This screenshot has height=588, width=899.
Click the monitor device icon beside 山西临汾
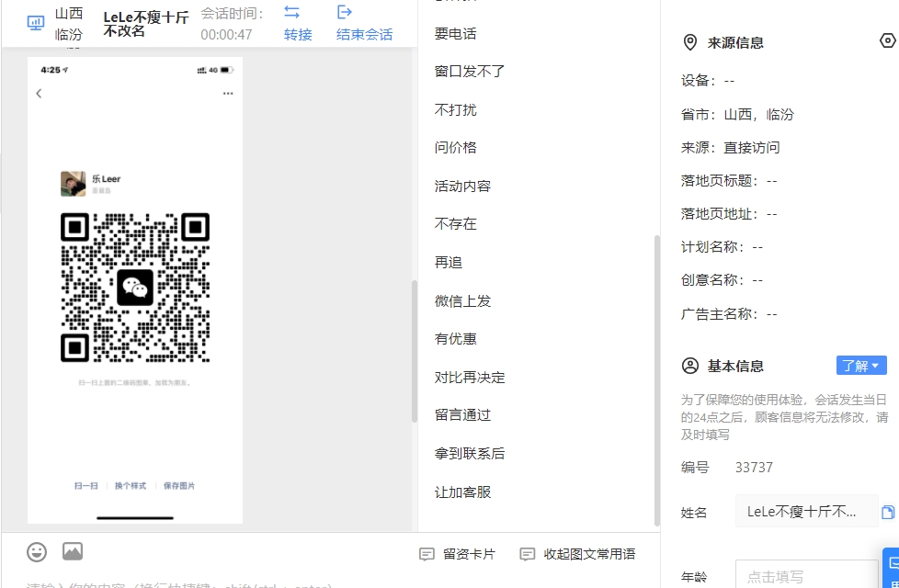[x=36, y=23]
